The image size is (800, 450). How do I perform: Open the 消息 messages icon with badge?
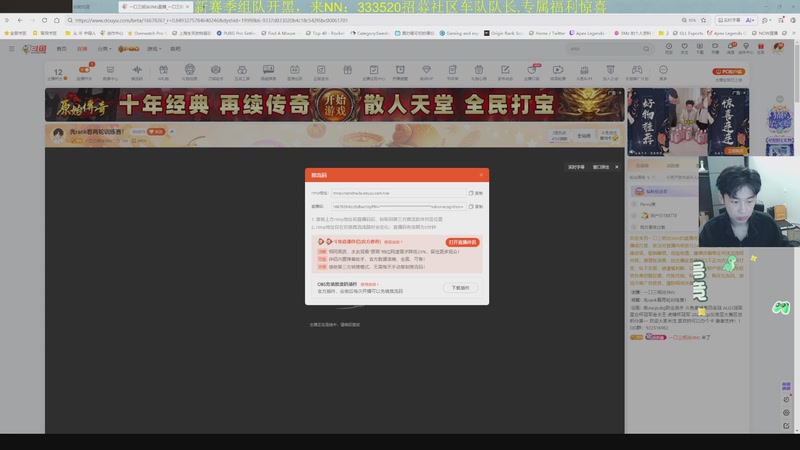(731, 48)
